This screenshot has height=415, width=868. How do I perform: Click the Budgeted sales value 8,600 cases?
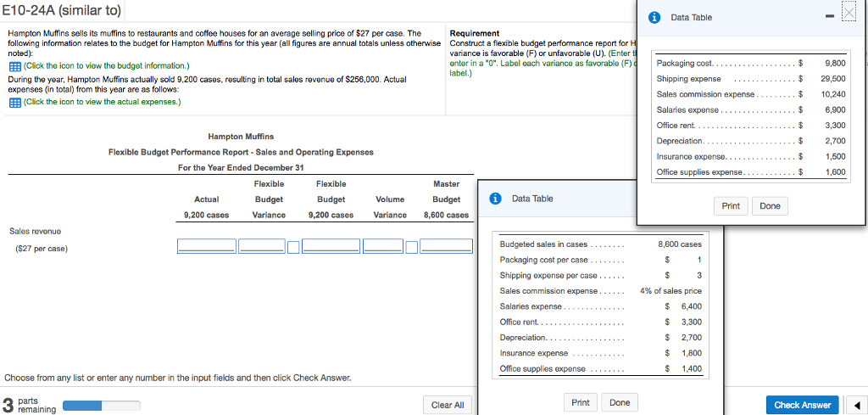point(679,244)
